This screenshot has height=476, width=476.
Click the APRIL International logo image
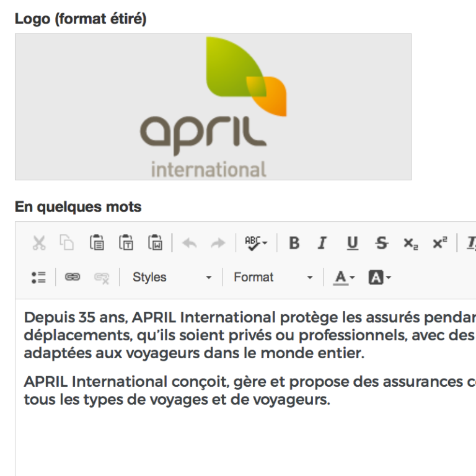[213, 107]
